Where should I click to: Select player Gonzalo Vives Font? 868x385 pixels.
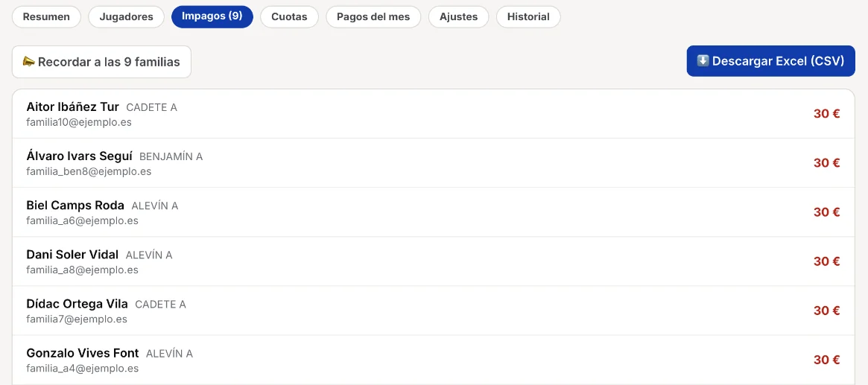pyautogui.click(x=83, y=353)
